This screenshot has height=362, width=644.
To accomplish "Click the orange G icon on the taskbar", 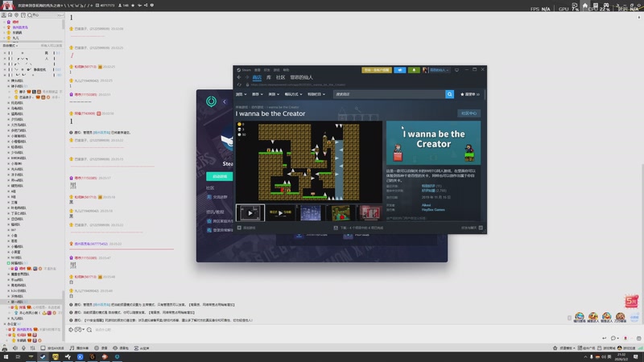I will click(x=93, y=357).
